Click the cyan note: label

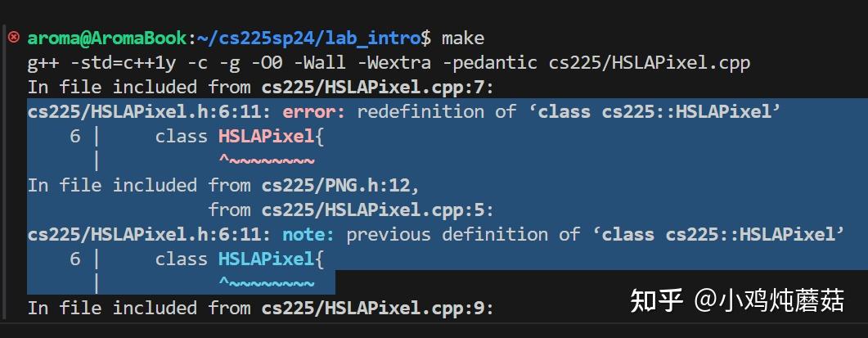(309, 235)
